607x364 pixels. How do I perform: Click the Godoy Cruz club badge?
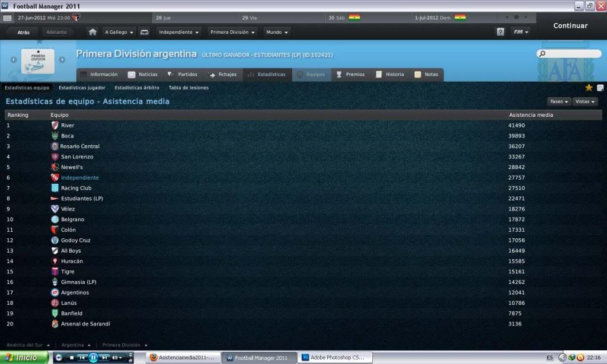(x=55, y=241)
